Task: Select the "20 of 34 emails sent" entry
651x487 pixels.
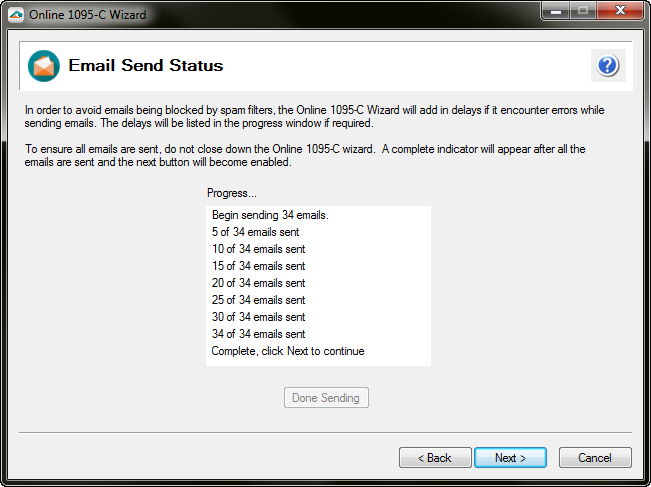Action: point(258,283)
